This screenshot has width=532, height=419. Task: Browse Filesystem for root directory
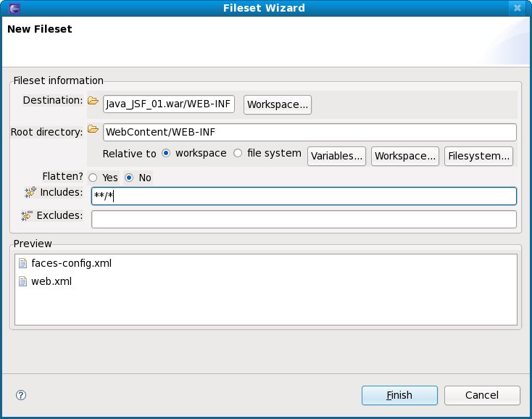tap(479, 156)
